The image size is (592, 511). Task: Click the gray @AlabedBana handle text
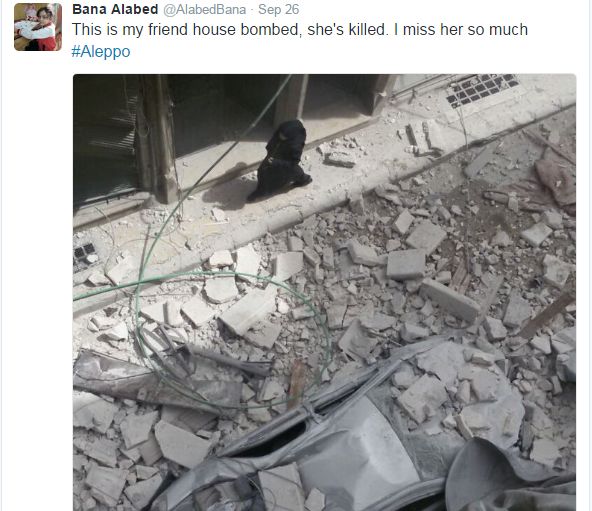[x=205, y=9]
